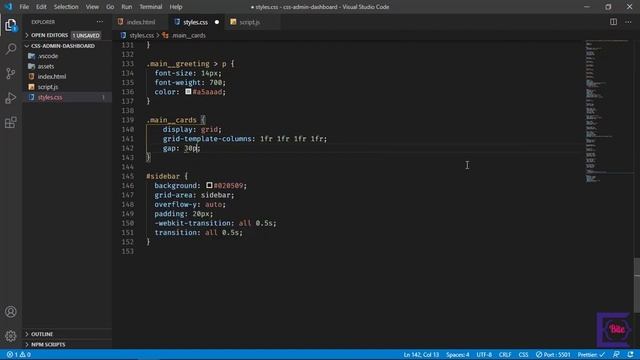Open the Source Control view icon
640x360 pixels.
point(11,73)
